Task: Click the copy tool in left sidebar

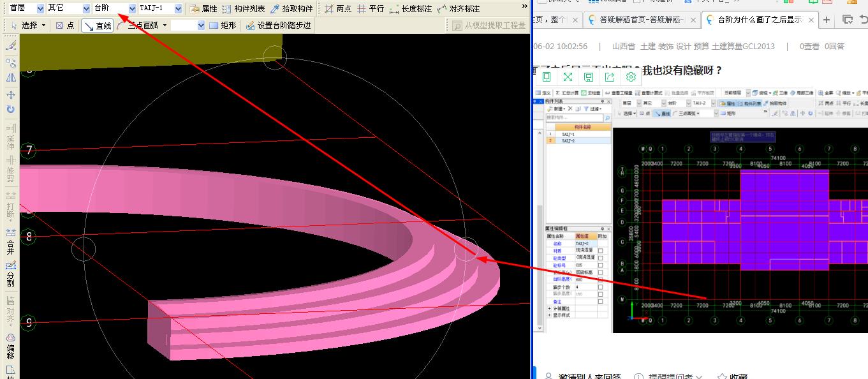Action: coord(11,62)
